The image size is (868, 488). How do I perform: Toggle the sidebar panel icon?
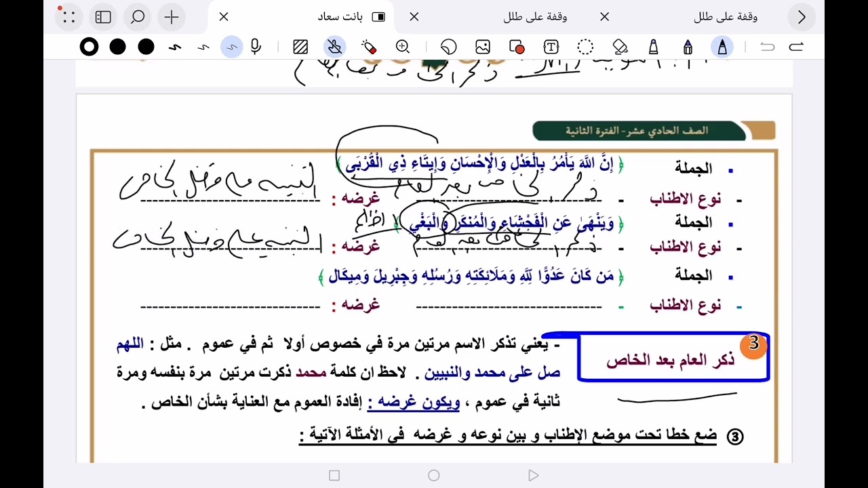coord(103,17)
